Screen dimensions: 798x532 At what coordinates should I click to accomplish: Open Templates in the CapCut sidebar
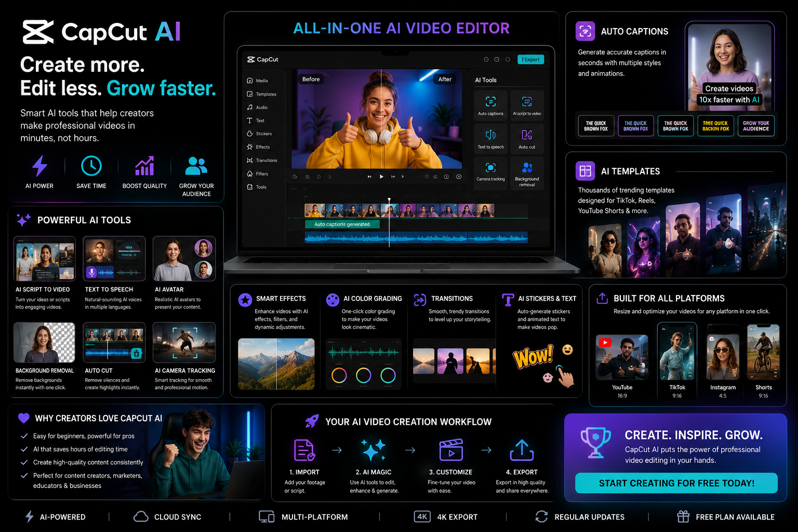click(261, 94)
